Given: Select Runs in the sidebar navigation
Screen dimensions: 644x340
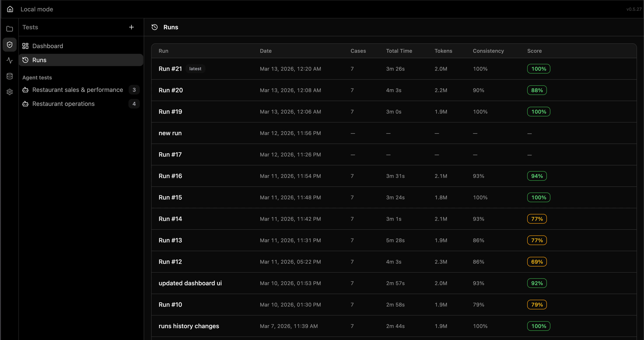Looking at the screenshot, I should [39, 60].
